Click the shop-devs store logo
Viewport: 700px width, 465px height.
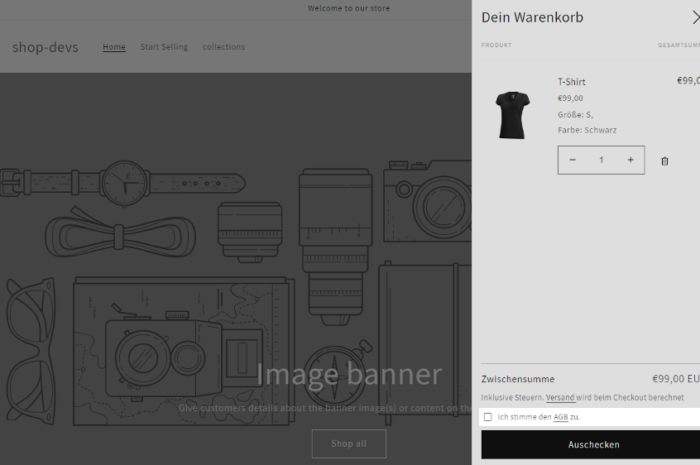pyautogui.click(x=45, y=47)
